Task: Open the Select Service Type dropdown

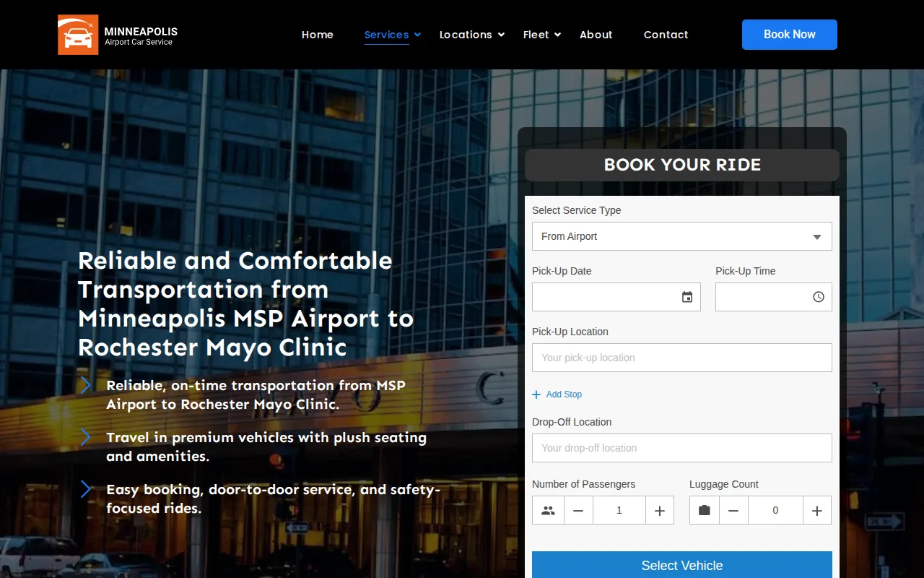Action: pyautogui.click(x=682, y=236)
